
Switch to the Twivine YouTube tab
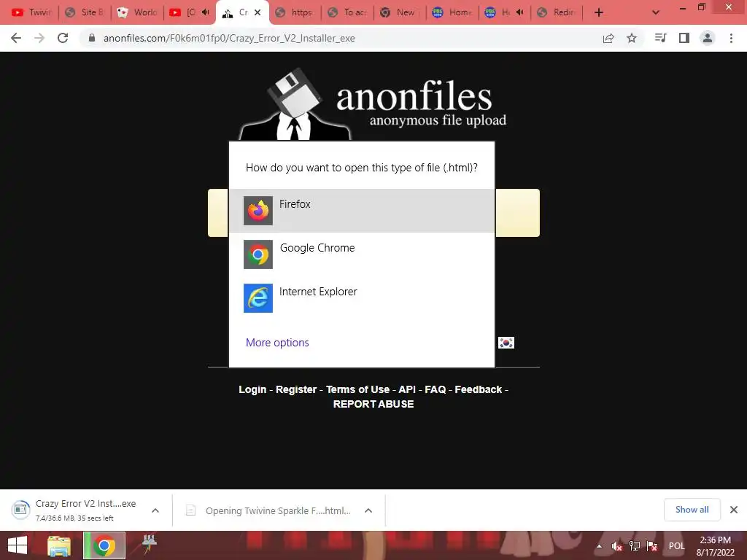click(31, 12)
